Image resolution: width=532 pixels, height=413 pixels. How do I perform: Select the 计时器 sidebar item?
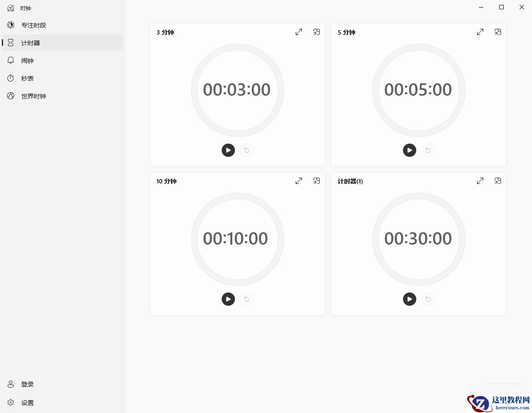62,43
